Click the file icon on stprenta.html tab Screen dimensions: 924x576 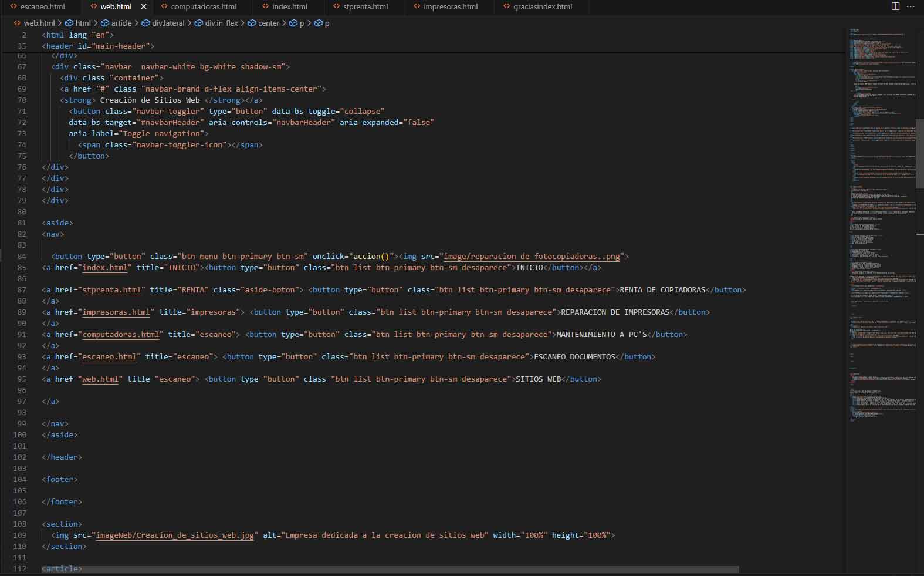pyautogui.click(x=336, y=7)
